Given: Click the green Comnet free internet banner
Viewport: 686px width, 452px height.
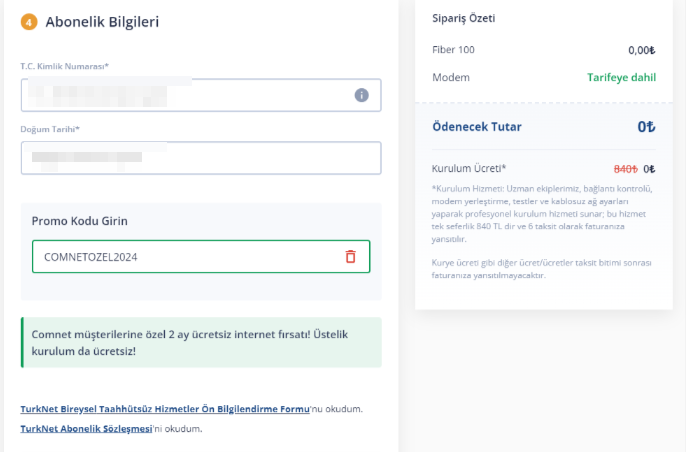Looking at the screenshot, I should coord(201,343).
